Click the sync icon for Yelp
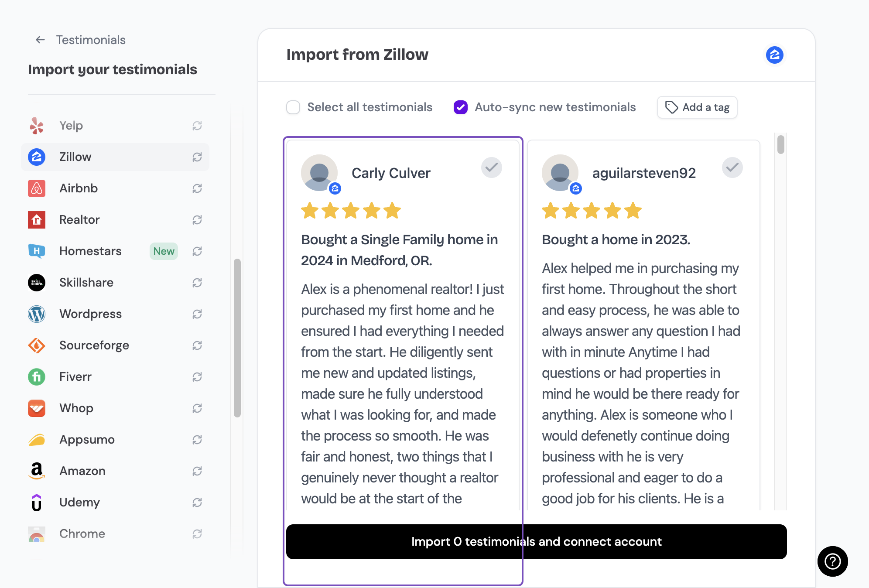The image size is (869, 588). (x=197, y=126)
